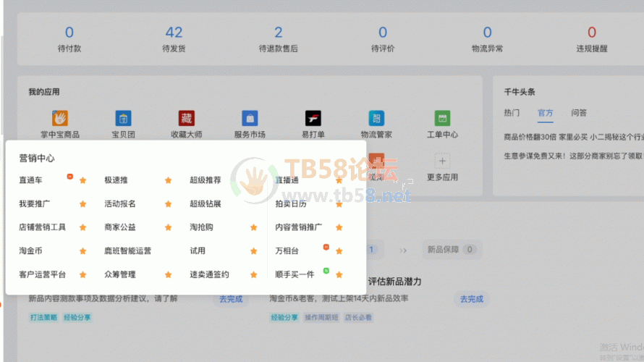Toggle the favorite star next to 拍卖日历
This screenshot has width=644, height=362.
tap(339, 203)
